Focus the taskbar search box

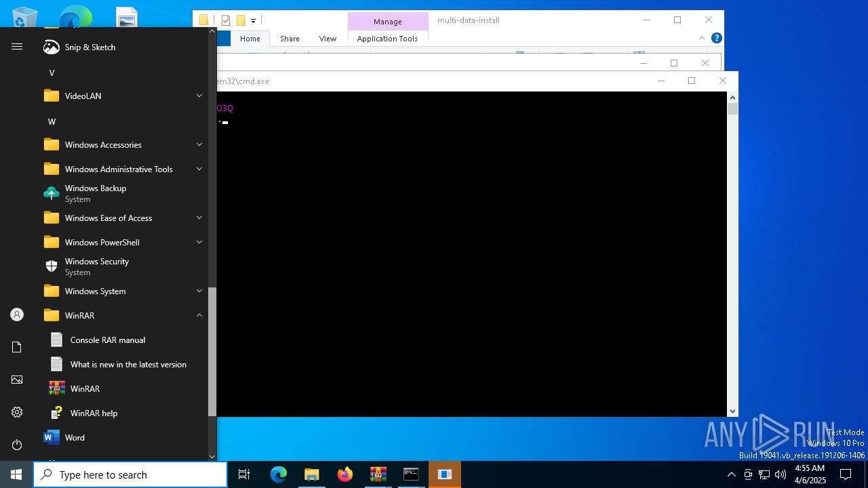[130, 474]
